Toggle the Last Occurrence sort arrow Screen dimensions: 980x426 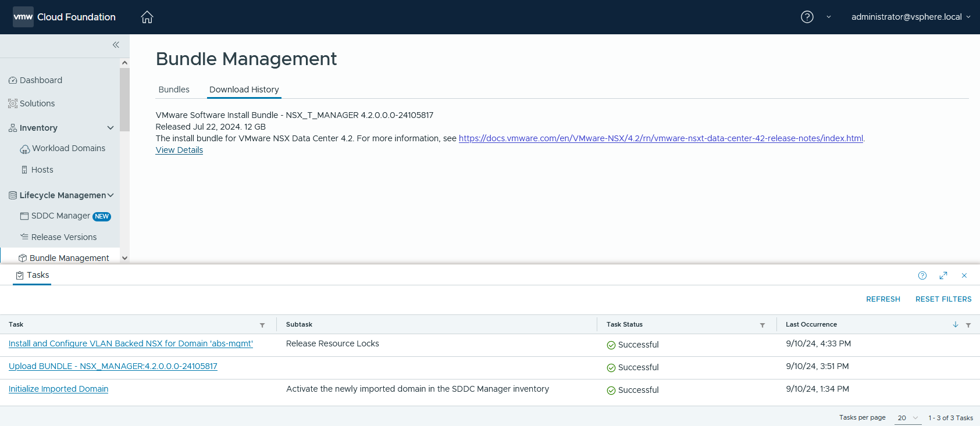[x=955, y=324]
